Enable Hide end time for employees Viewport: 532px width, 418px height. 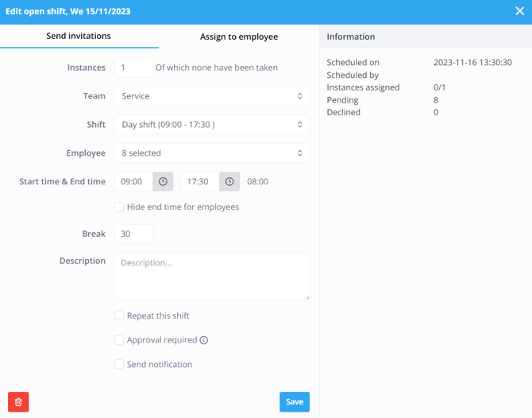tap(119, 207)
